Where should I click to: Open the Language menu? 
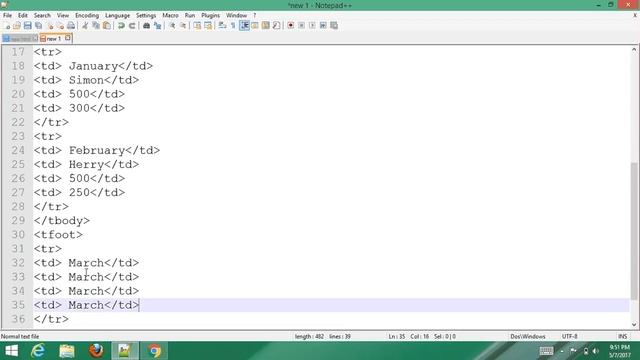pyautogui.click(x=117, y=15)
